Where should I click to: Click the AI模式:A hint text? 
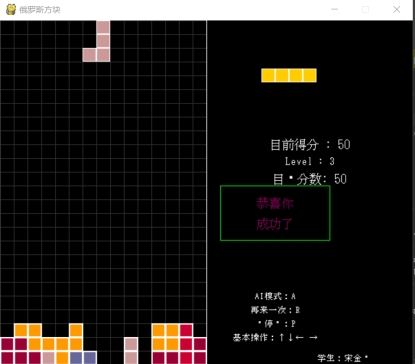pyautogui.click(x=275, y=296)
